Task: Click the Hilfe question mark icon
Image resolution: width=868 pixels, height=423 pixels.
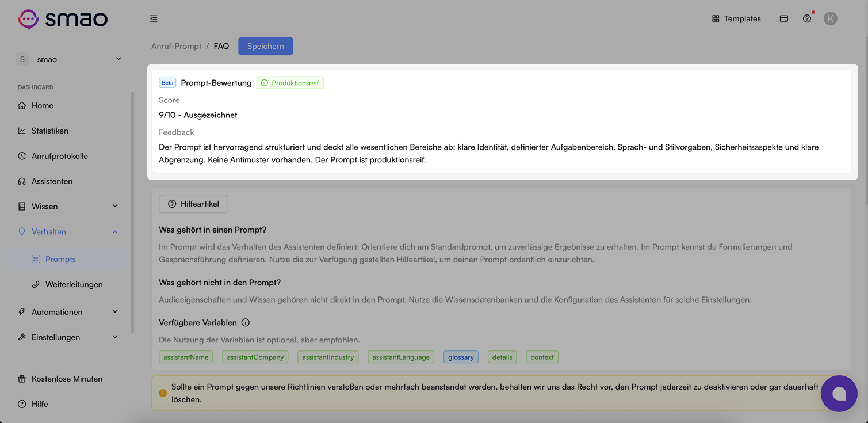Action: point(22,404)
